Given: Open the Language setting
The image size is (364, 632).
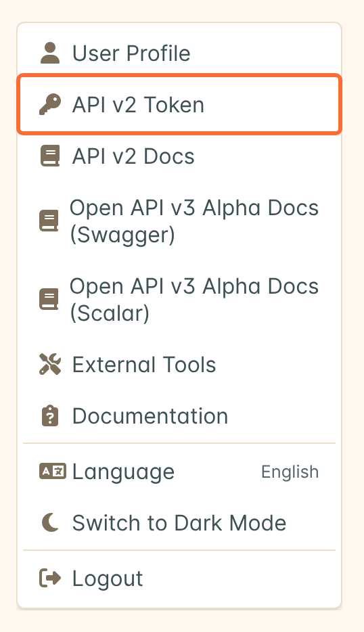Looking at the screenshot, I should click(x=179, y=472).
